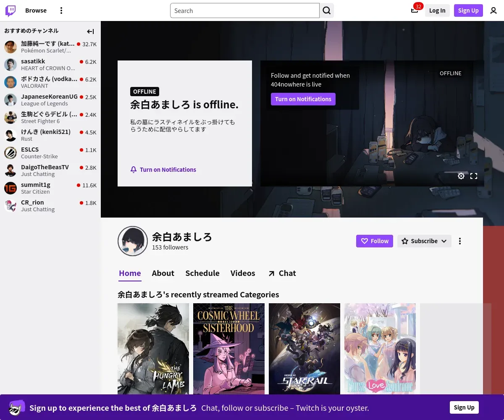Click the Street Fighter 6 label
This screenshot has width=504, height=420.
point(40,121)
